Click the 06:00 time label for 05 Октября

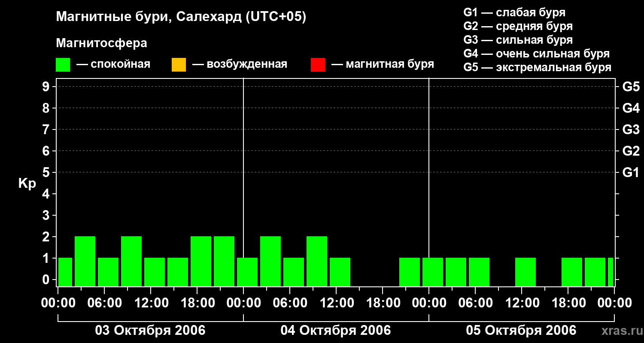[475, 303]
